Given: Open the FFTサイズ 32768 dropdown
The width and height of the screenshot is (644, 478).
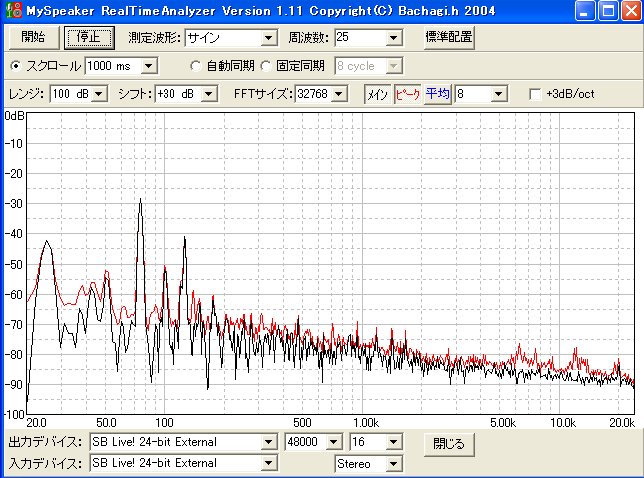Looking at the screenshot, I should click(339, 94).
